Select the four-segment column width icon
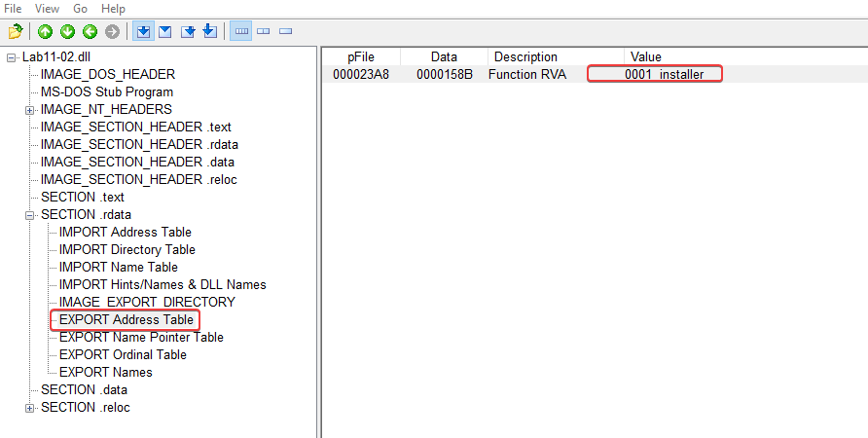The image size is (868, 438). point(241,31)
